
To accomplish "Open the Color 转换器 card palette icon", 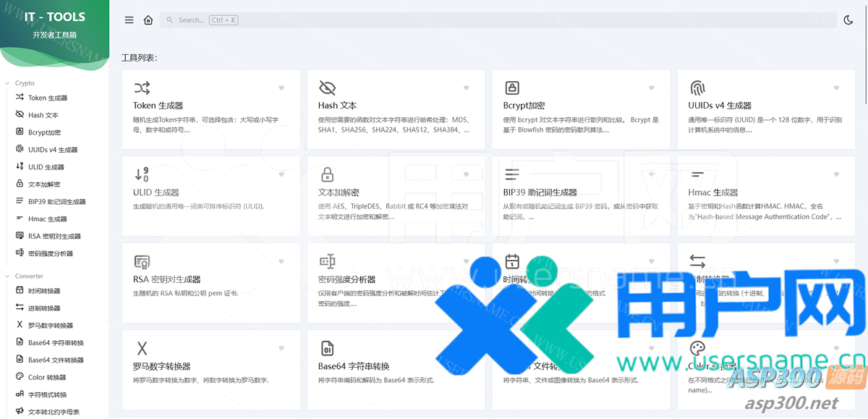I will (697, 348).
